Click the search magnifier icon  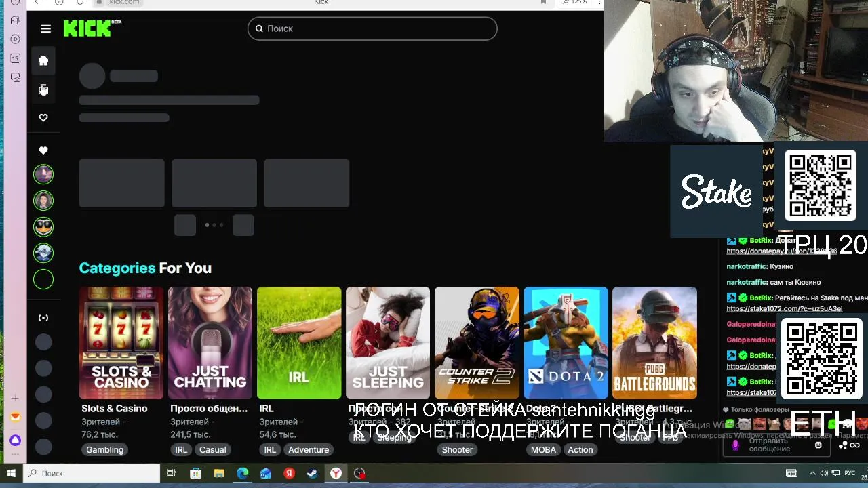tap(259, 28)
